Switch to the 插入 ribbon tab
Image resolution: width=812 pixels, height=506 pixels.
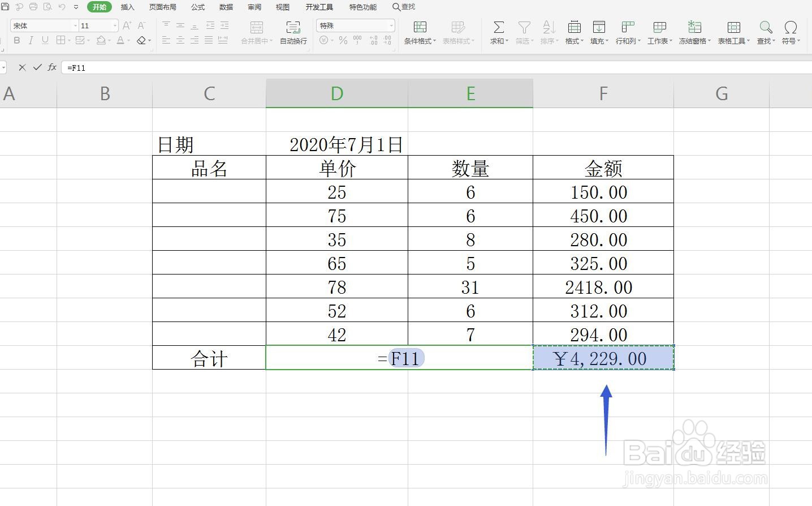pyautogui.click(x=127, y=7)
